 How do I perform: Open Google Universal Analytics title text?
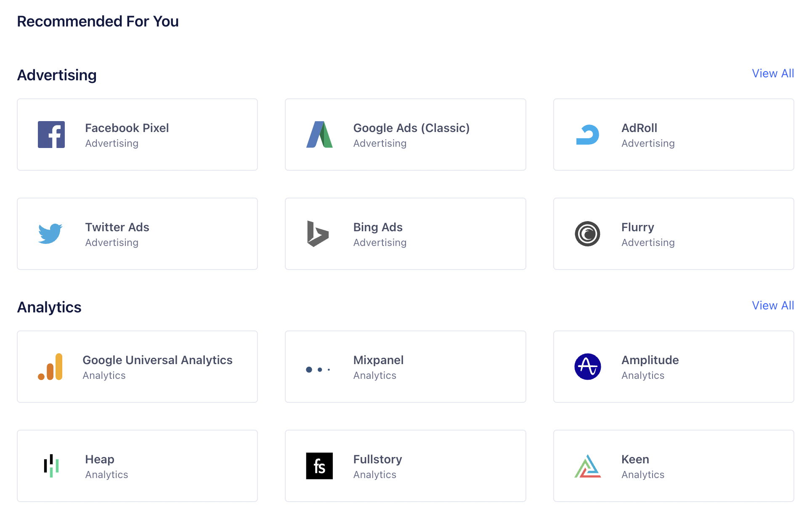(157, 360)
